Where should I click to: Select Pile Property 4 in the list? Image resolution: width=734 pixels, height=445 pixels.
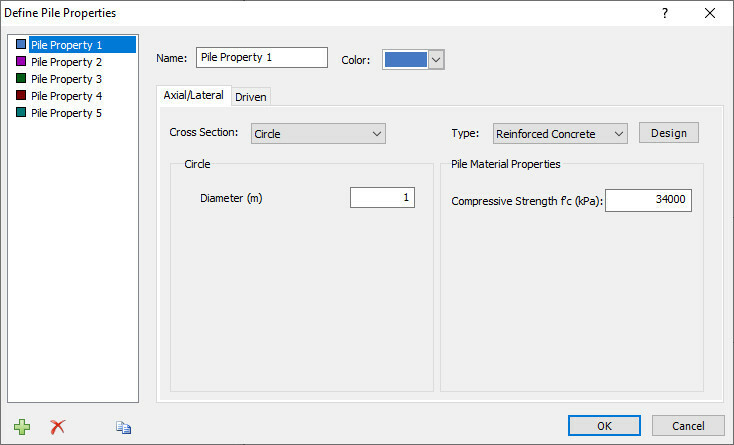[66, 96]
